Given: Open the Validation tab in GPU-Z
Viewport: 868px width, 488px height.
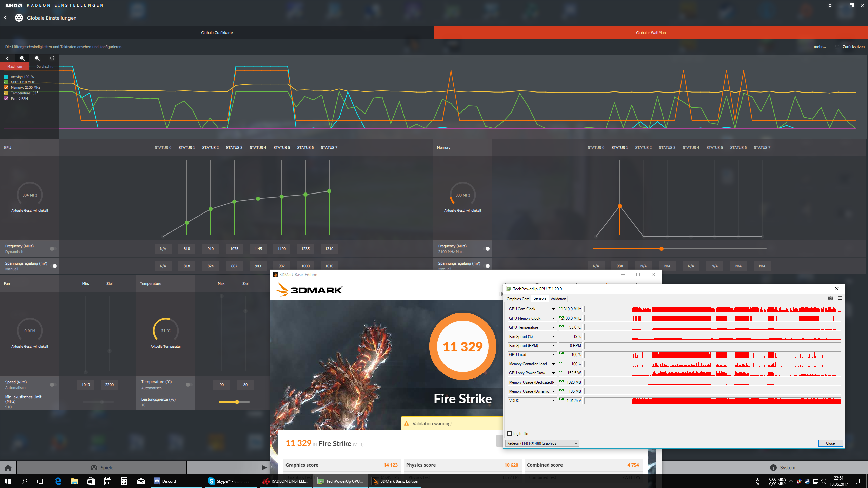Looking at the screenshot, I should (x=558, y=299).
